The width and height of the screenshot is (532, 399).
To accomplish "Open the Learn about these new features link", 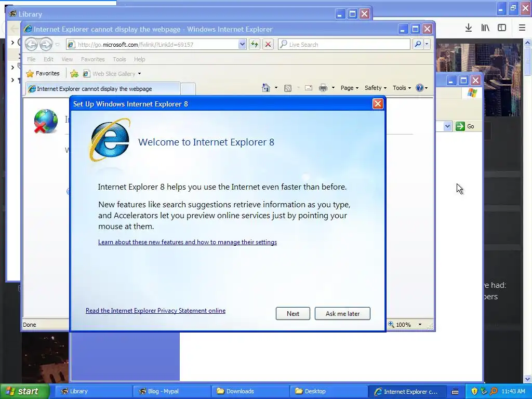I will click(187, 242).
